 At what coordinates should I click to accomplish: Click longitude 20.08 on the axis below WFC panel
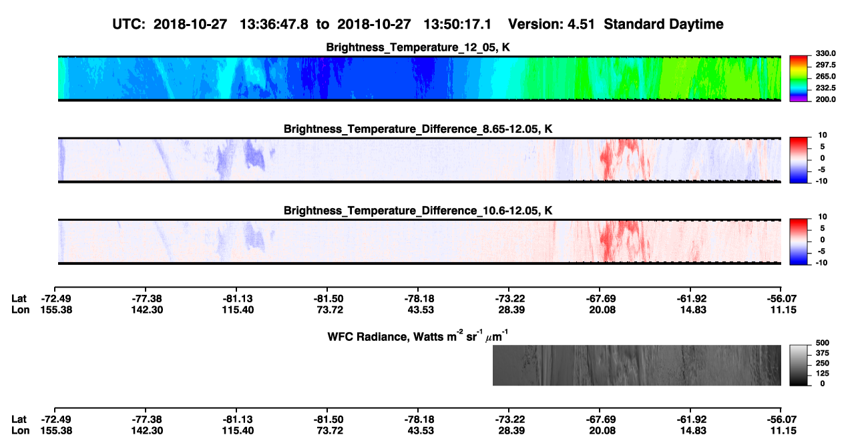click(600, 430)
